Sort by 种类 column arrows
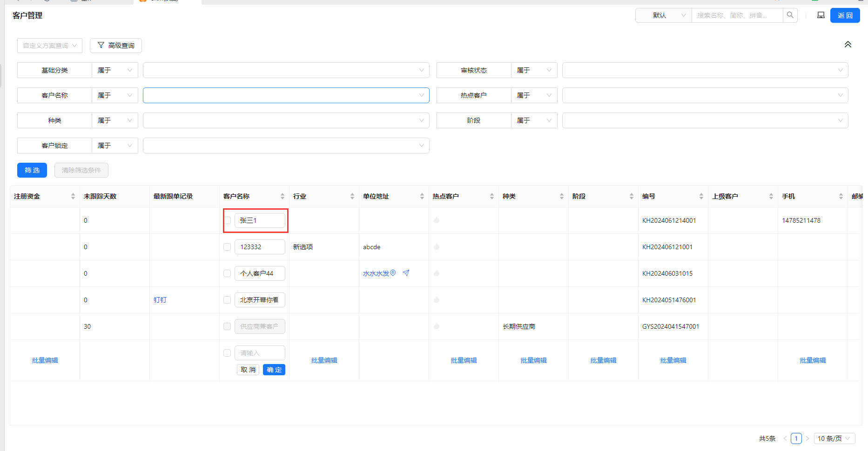Screen dimensions: 868x451 point(562,196)
